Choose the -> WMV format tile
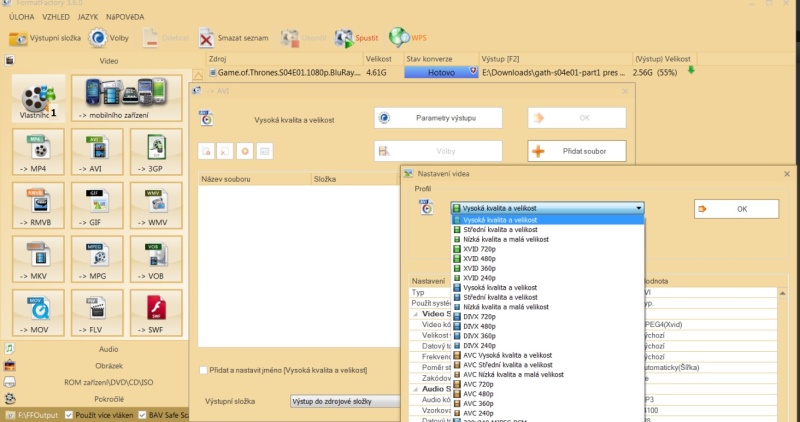Image resolution: width=800 pixels, height=422 pixels. 156,206
